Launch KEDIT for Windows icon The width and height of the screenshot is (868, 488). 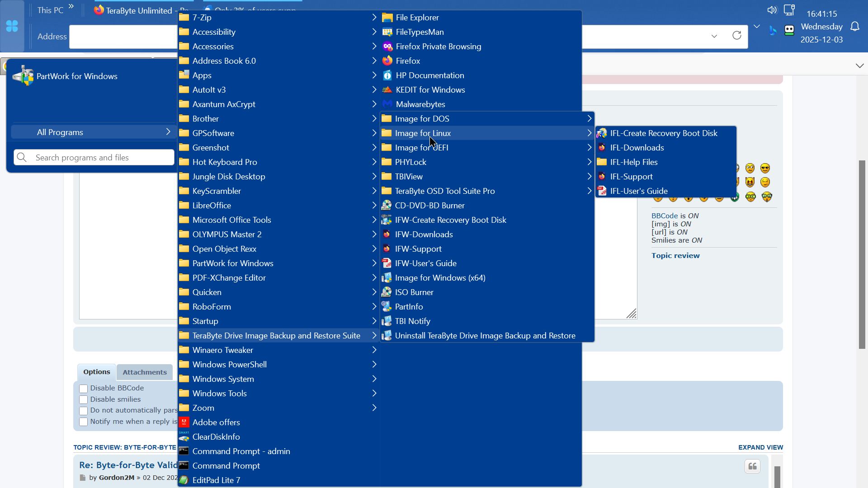[x=387, y=90]
